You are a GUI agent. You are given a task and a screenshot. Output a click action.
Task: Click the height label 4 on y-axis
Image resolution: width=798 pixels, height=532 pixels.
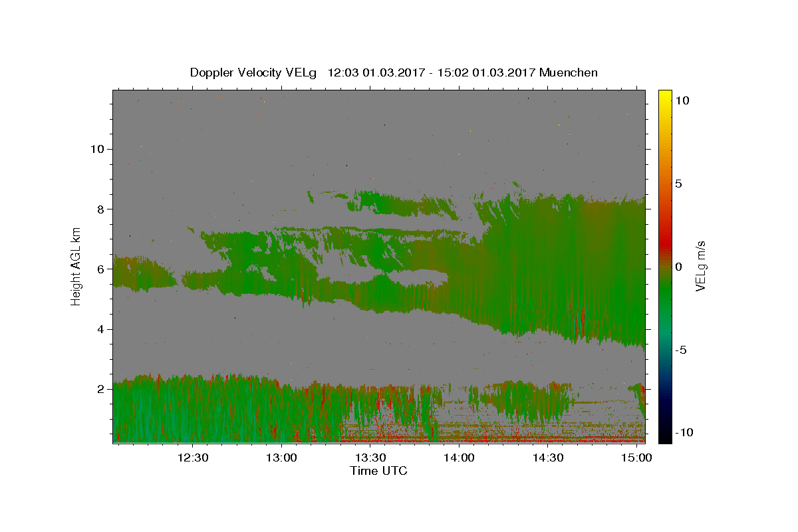[x=99, y=329]
